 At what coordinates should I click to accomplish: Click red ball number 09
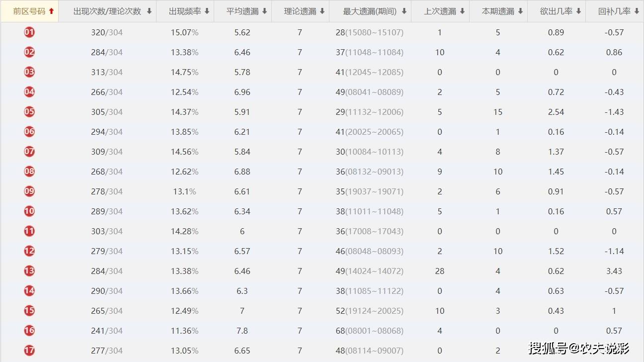click(x=29, y=191)
